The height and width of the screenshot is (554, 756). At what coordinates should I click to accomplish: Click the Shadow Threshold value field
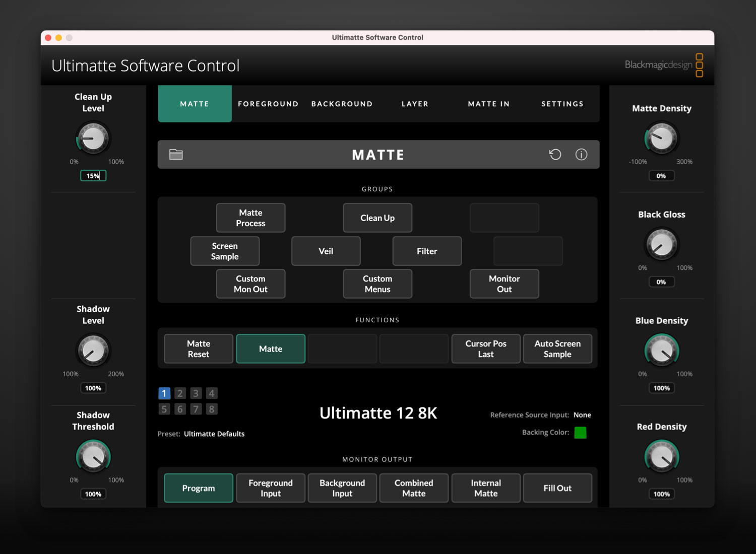(93, 494)
